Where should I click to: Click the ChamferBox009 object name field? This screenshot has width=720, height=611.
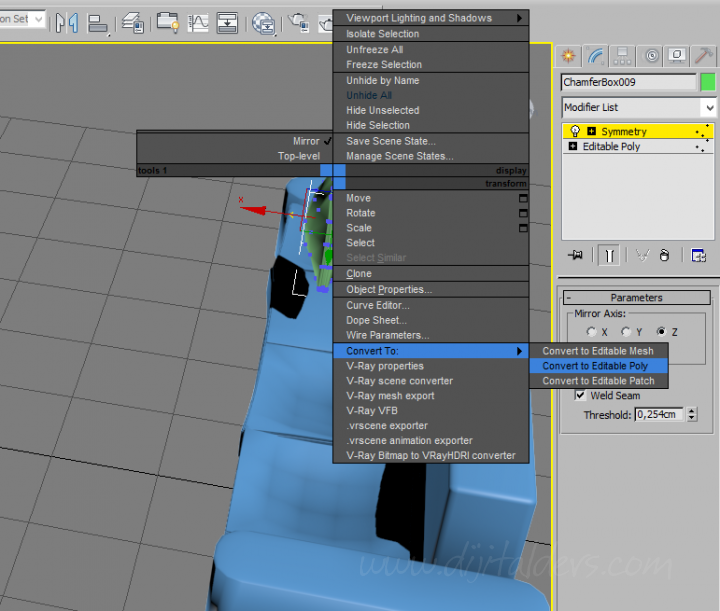tap(629, 82)
